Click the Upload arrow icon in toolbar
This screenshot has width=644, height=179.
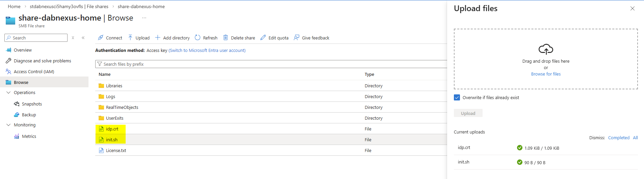[x=130, y=38]
